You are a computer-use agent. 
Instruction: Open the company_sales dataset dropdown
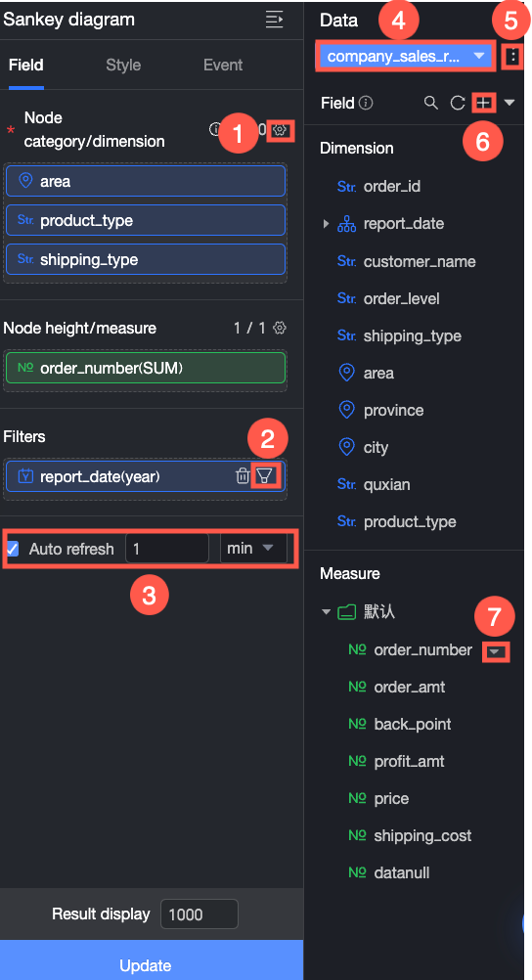pyautogui.click(x=407, y=57)
